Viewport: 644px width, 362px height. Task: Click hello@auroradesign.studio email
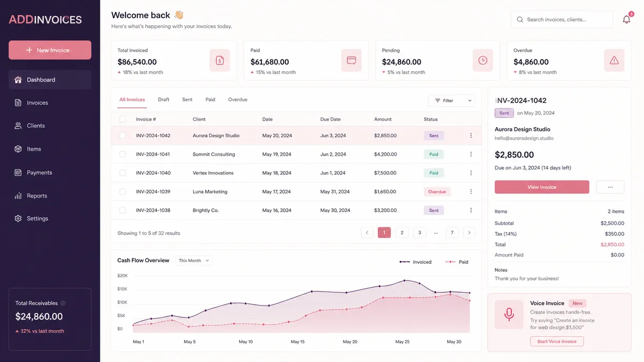(x=524, y=138)
